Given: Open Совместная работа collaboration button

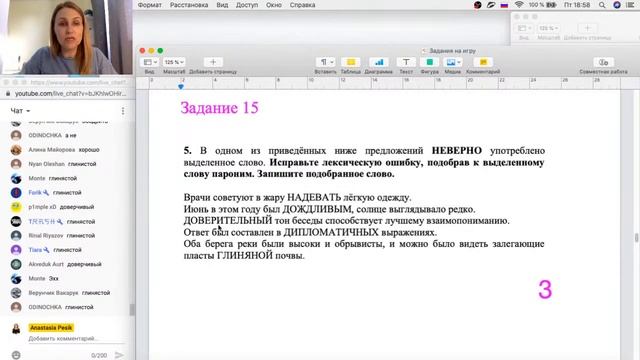Looking at the screenshot, I should coord(603,62).
